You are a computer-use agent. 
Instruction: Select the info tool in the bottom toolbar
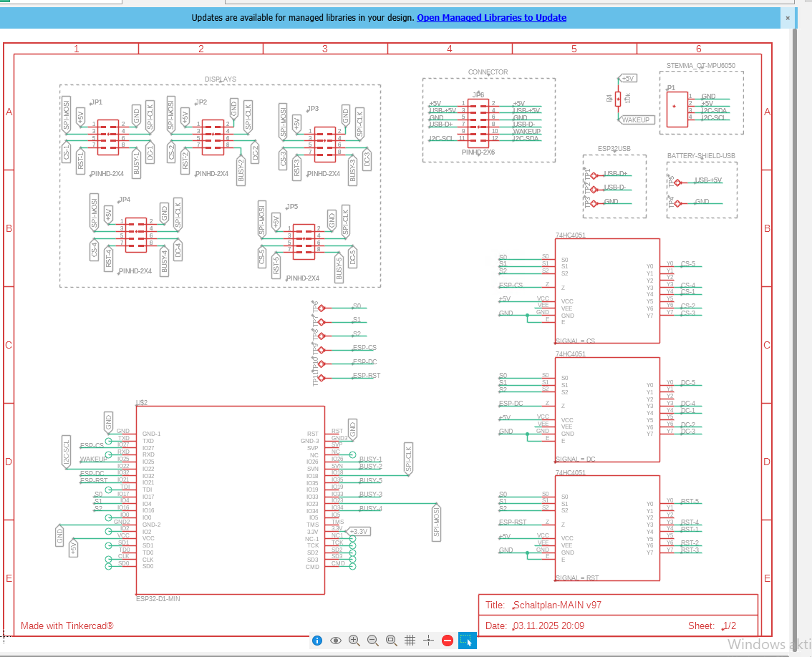pyautogui.click(x=316, y=640)
